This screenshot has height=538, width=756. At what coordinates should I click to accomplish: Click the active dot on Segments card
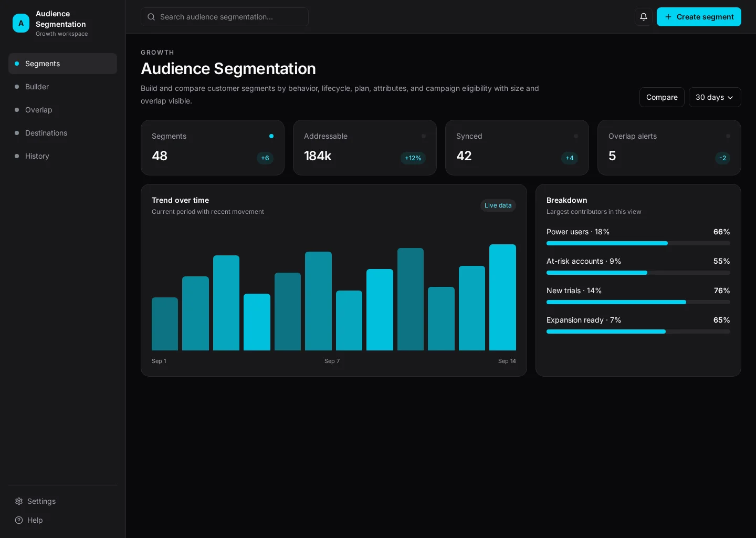271,136
